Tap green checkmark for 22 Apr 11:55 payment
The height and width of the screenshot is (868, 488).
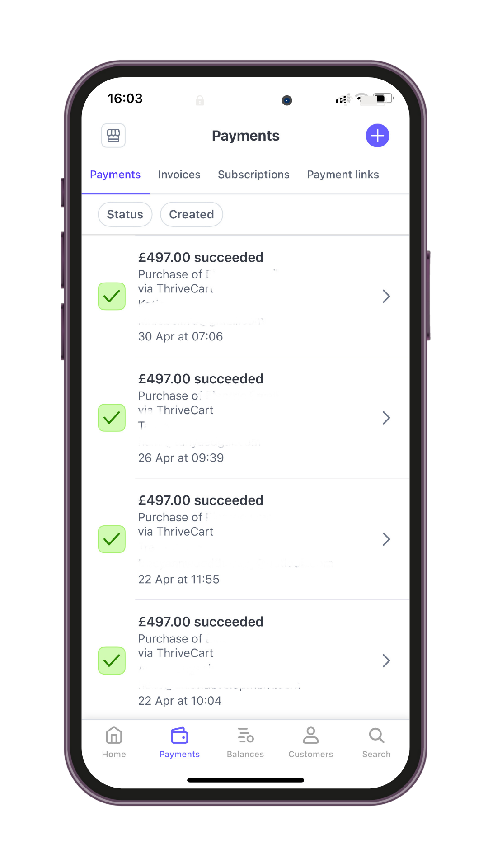click(112, 539)
